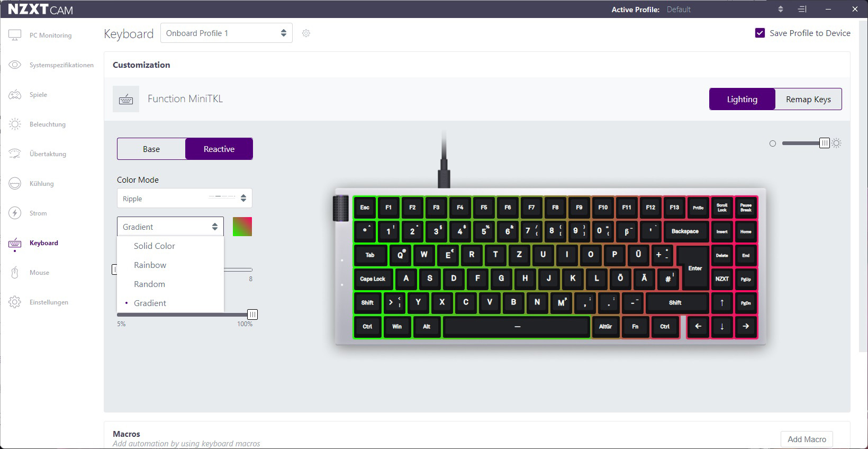868x449 pixels.
Task: Open Einstellungen gear icon in sidebar
Action: (x=15, y=302)
